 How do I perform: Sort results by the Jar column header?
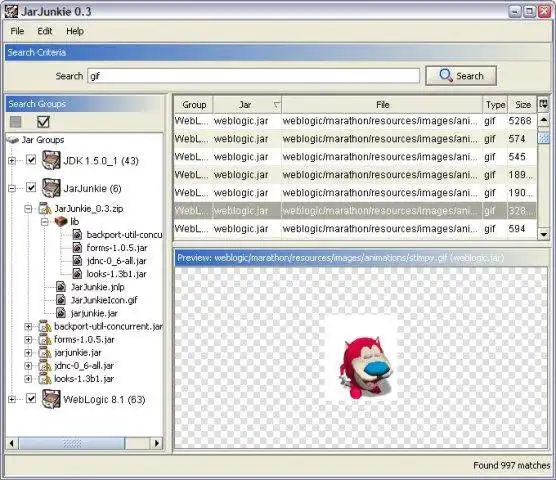tap(247, 105)
